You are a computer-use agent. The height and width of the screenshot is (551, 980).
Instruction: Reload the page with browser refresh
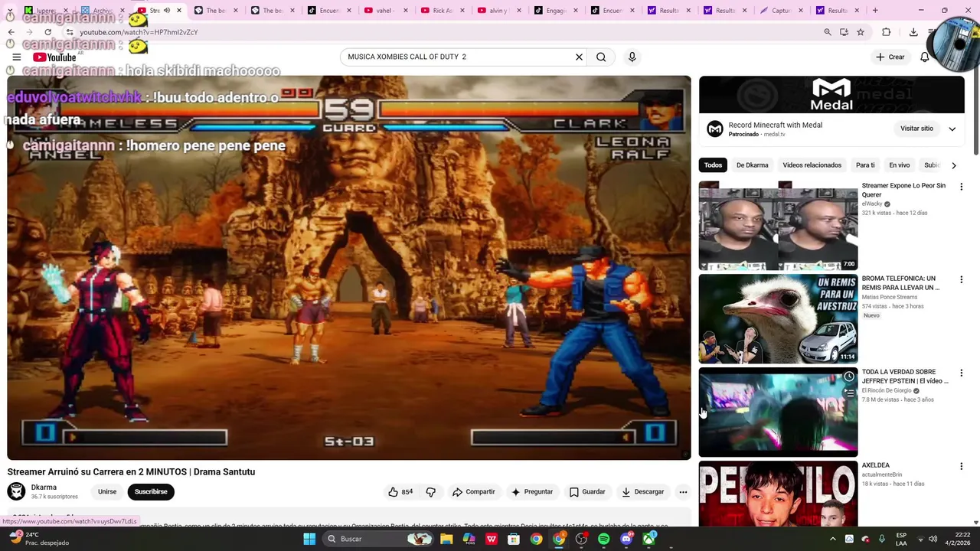[47, 32]
